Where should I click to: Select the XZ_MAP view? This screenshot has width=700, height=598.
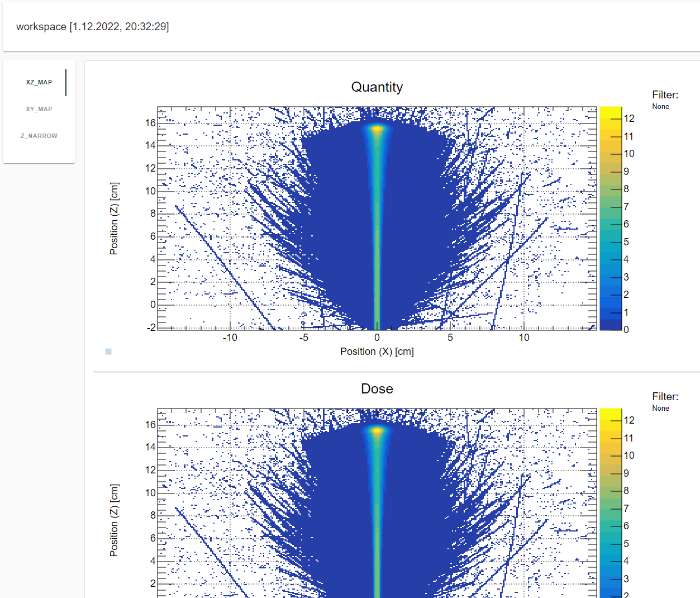(x=39, y=82)
